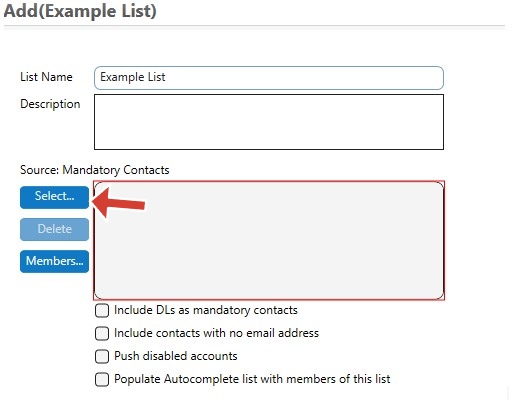521x400 pixels.
Task: Click the 'Populate Autocomplete list' label text
Action: (252, 379)
